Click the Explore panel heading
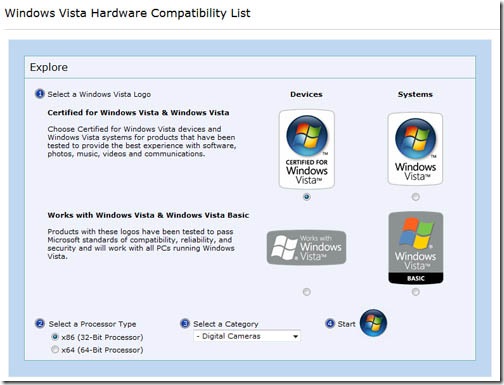This screenshot has height=385, width=504. [49, 67]
